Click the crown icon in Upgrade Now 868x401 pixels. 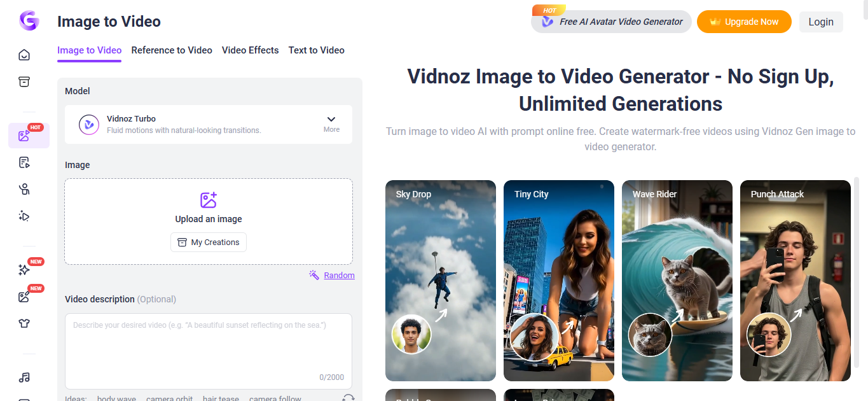(715, 22)
